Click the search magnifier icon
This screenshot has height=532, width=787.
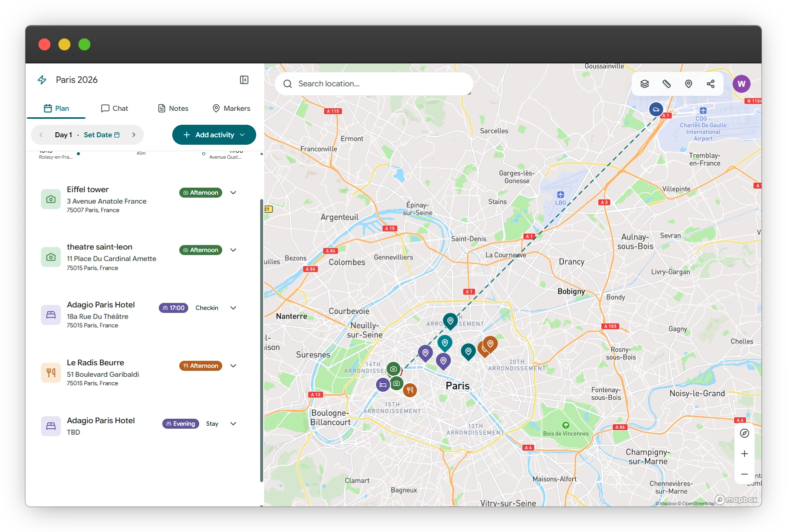[x=288, y=84]
